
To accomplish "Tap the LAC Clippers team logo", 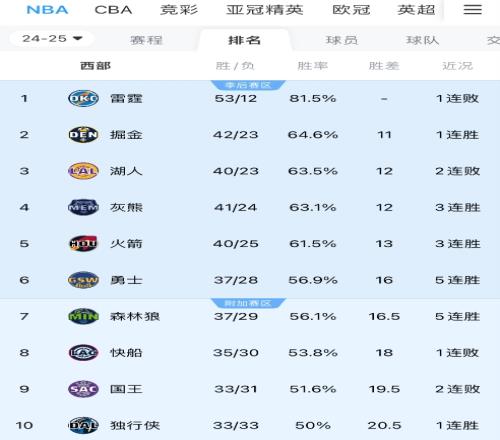I will [x=83, y=353].
